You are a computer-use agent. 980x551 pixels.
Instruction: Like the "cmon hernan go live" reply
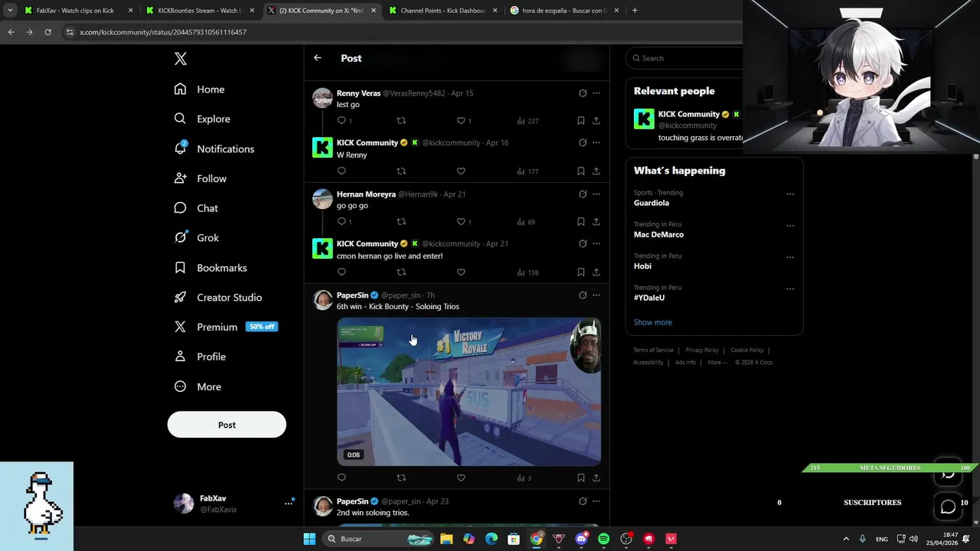[461, 272]
